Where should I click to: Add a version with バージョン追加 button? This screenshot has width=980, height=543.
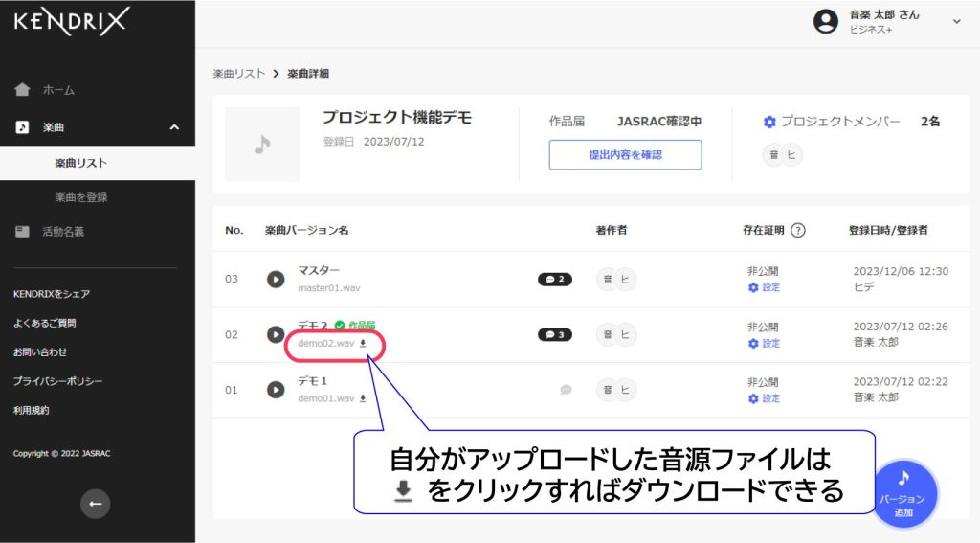point(903,494)
